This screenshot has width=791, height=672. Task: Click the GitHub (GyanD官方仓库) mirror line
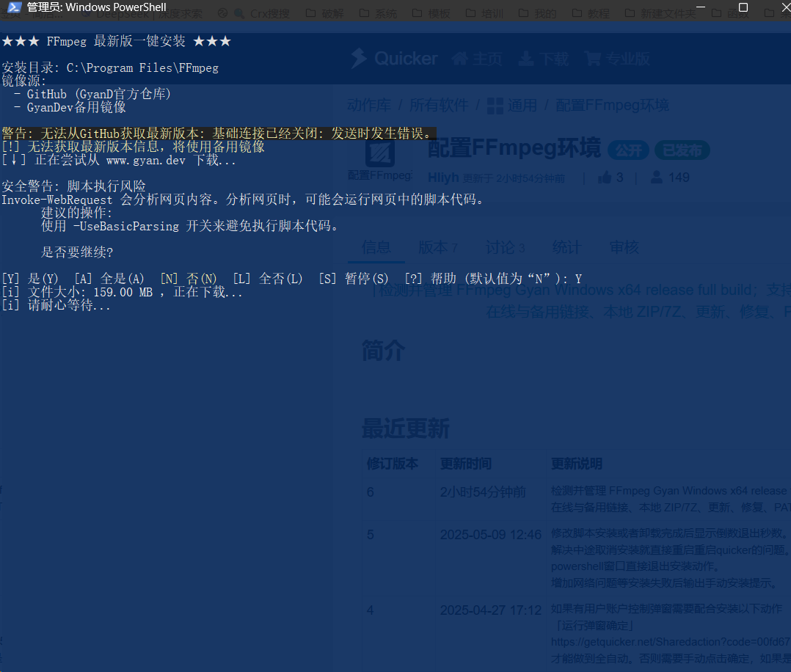[92, 94]
